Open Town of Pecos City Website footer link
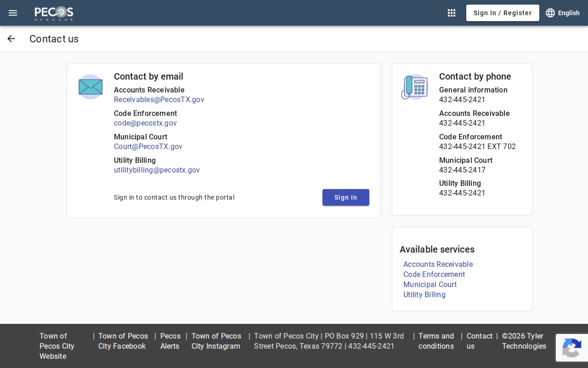588x368 pixels. point(57,346)
